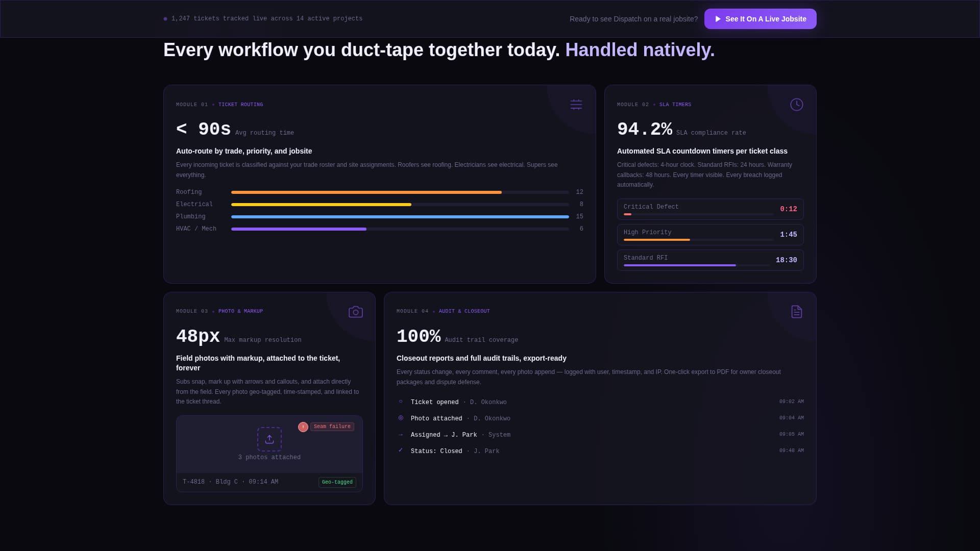Viewport: 980px width, 551px height.
Task: Click the arrow icon beside Assigned J. Park
Action: pyautogui.click(x=400, y=434)
